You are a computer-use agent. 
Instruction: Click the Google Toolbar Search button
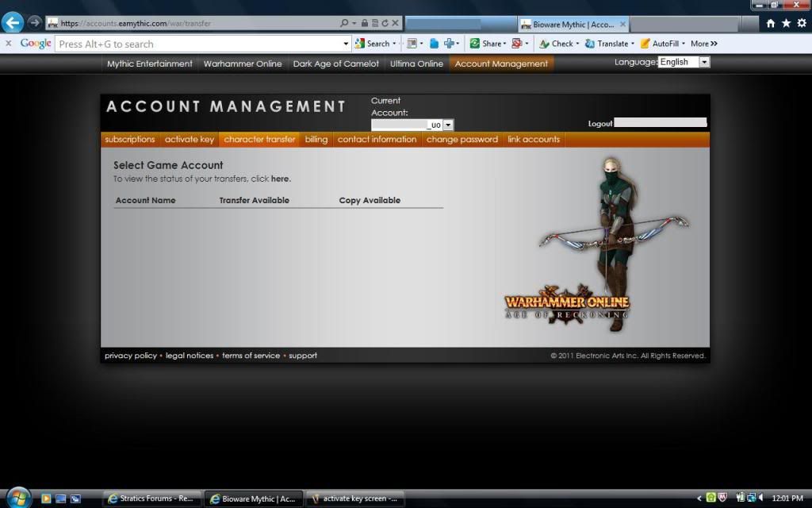pyautogui.click(x=373, y=44)
